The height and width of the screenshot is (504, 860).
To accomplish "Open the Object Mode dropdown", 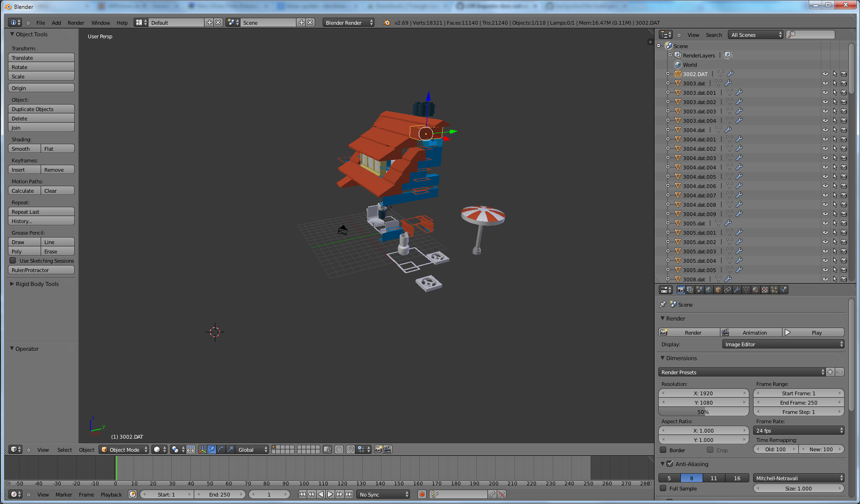I will 124,449.
